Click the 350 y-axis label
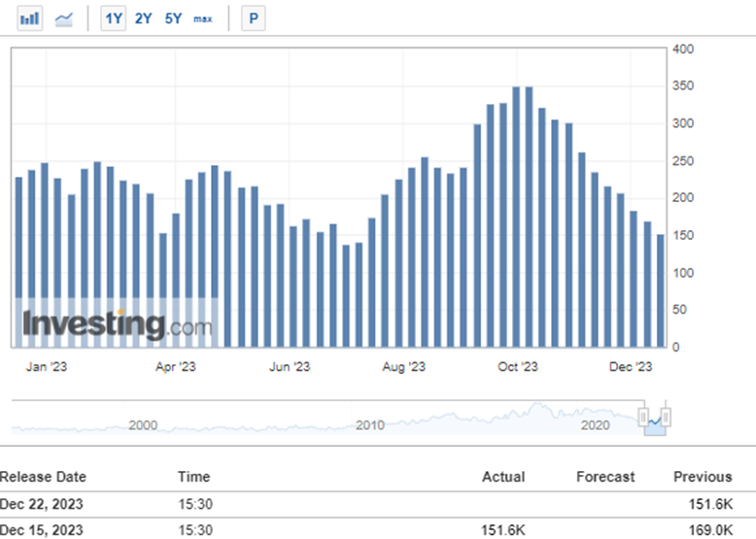This screenshot has height=539, width=756. tap(683, 85)
